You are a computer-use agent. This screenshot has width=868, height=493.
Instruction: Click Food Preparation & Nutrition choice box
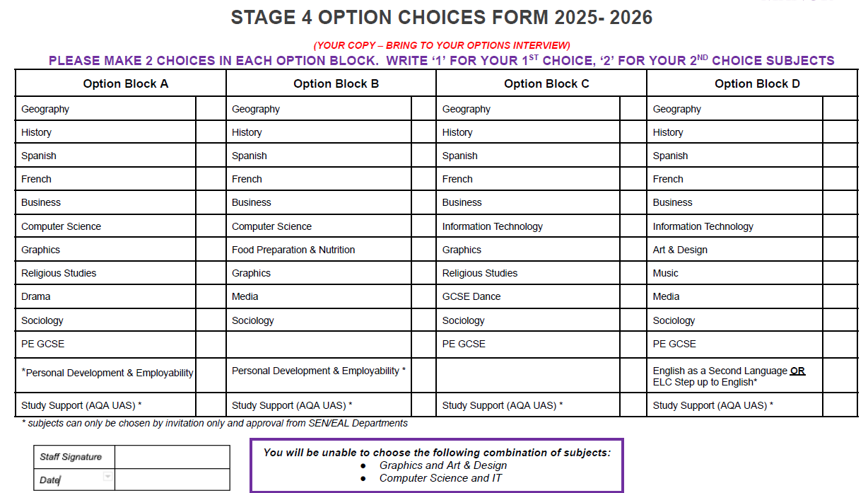(x=423, y=250)
